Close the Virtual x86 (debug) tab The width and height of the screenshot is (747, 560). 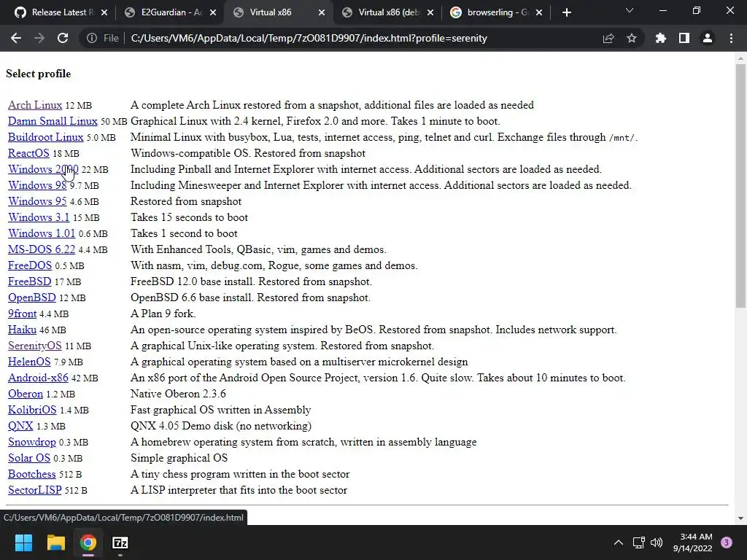(430, 13)
